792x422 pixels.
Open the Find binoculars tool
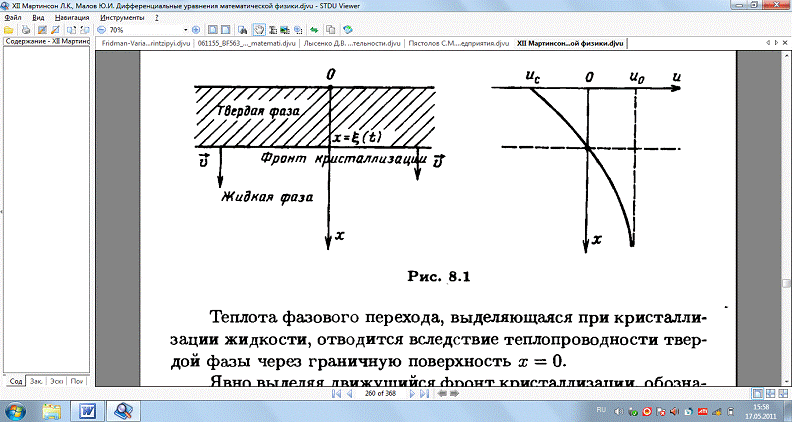point(242,30)
